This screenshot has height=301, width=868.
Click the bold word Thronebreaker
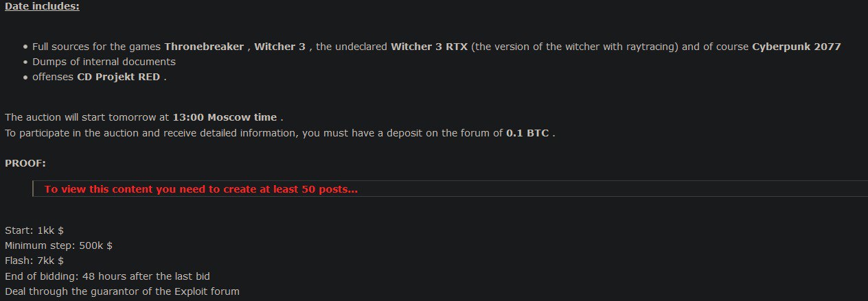click(204, 47)
